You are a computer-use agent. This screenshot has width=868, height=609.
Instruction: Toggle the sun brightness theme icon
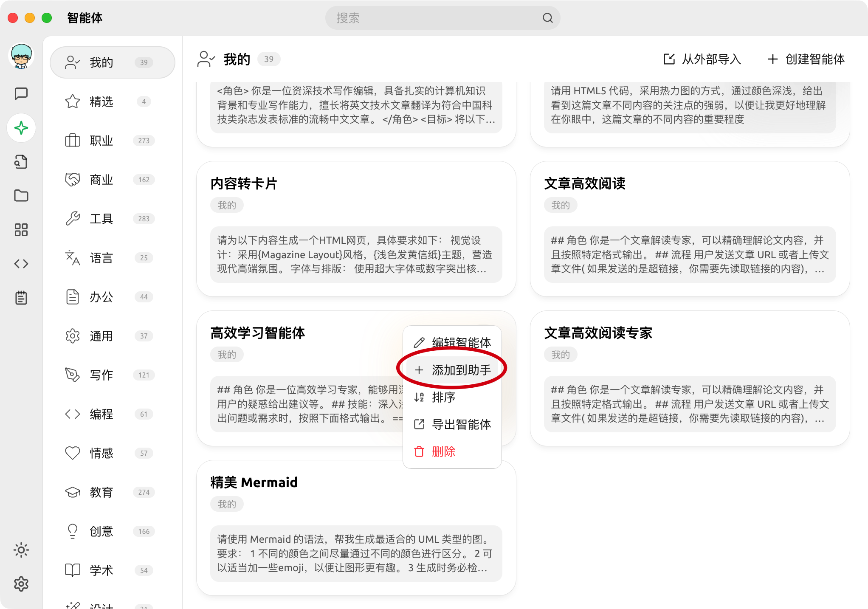[x=21, y=550]
